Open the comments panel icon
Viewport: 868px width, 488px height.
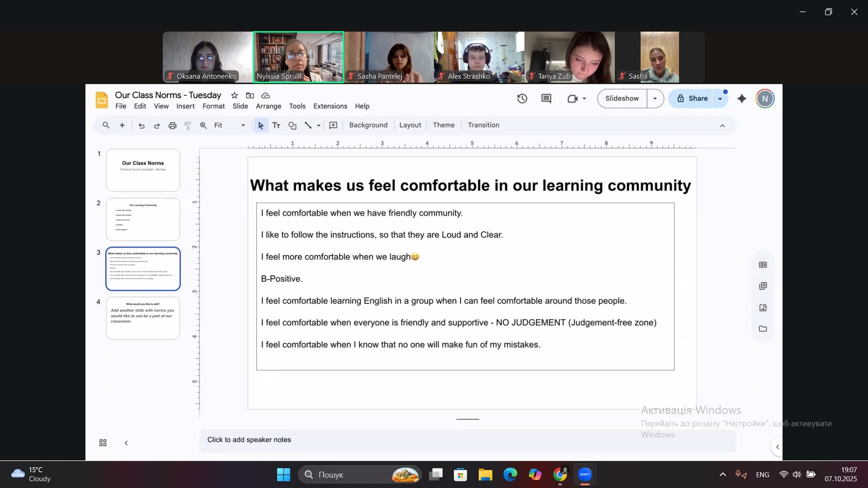coord(546,99)
